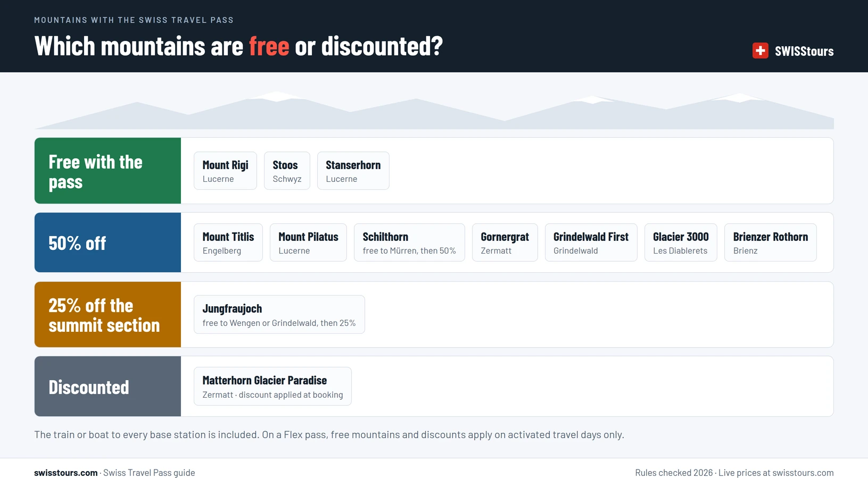Click 'MOUNTAINS WITH THE SWISS TRAVEL PASS' subtitle

(x=134, y=20)
